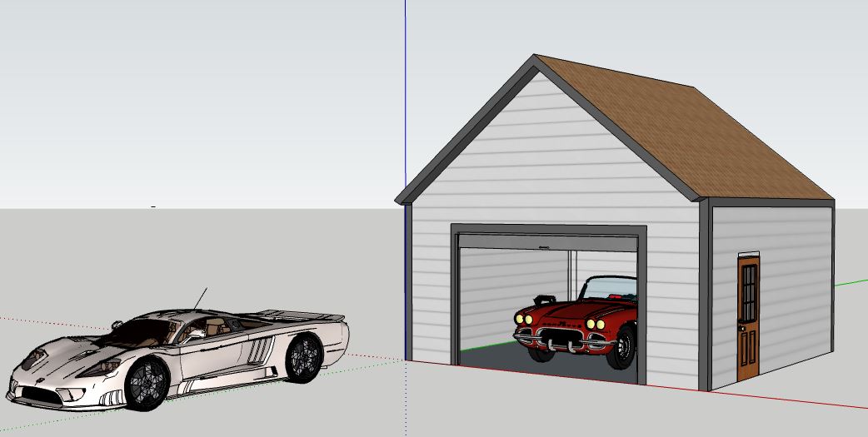This screenshot has width=868, height=437.
Task: Click the silver car's side vents
Action: [257, 350]
